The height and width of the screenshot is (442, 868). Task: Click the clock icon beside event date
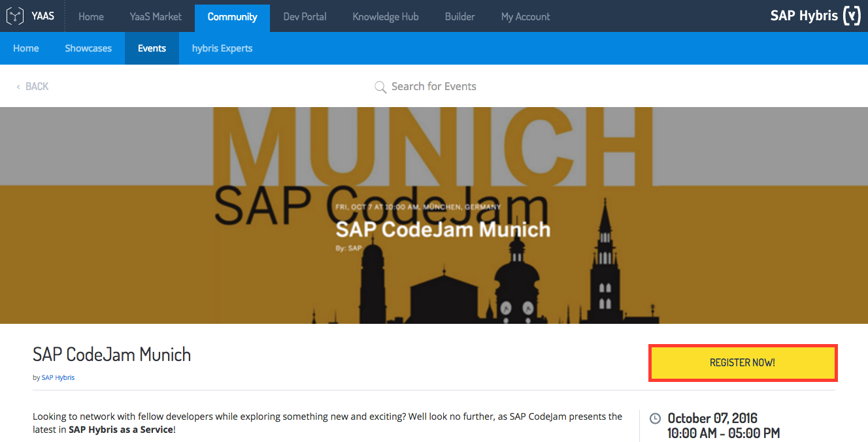(655, 418)
